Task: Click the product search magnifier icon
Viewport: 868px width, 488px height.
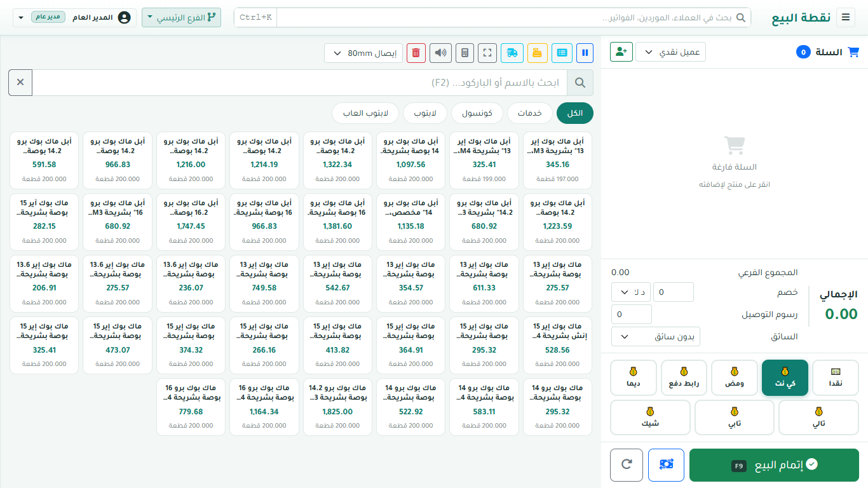Action: click(x=580, y=83)
